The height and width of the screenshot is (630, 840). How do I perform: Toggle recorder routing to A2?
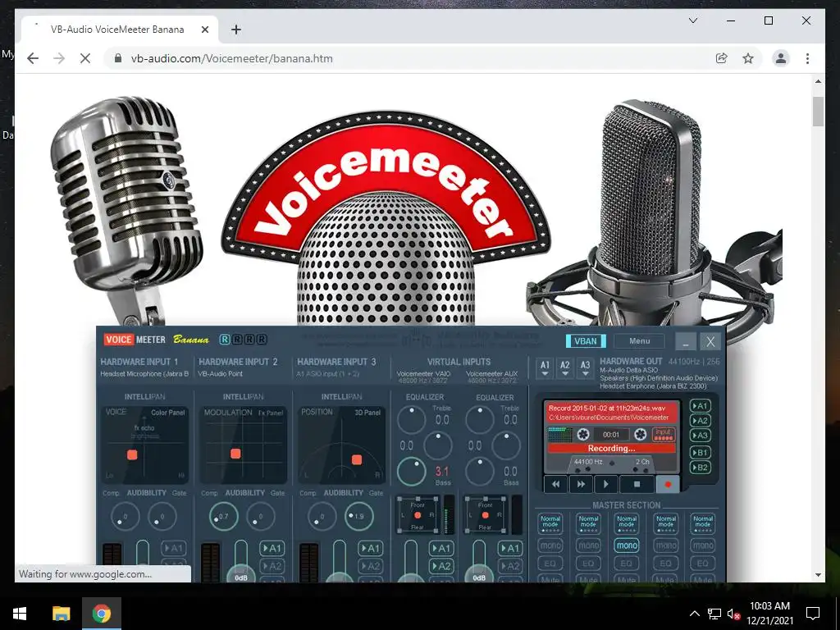(701, 421)
